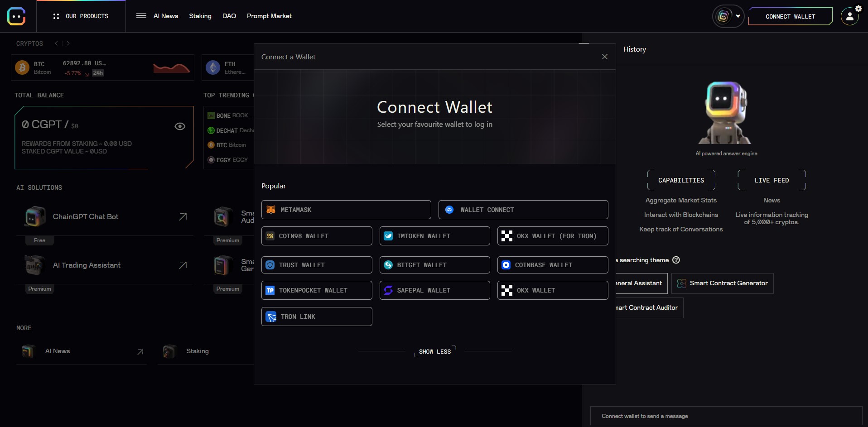
Task: Click the Smart Contract Generator icon
Action: click(682, 283)
